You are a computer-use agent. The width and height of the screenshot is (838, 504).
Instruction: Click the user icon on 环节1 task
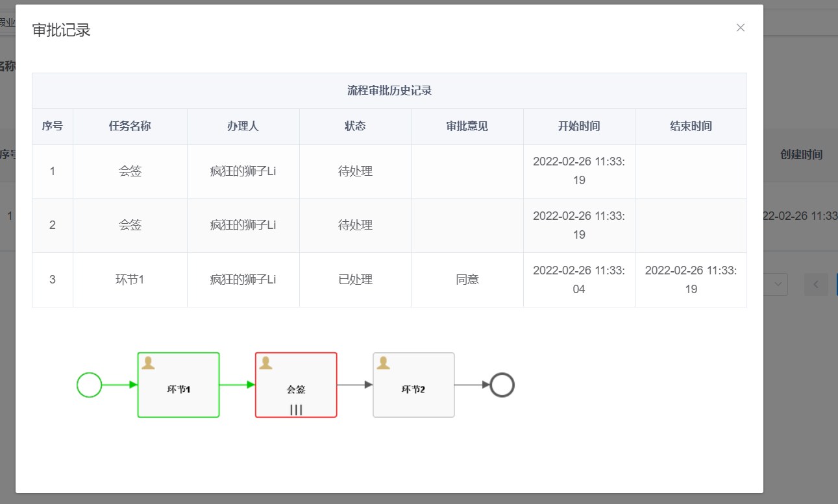tap(148, 363)
